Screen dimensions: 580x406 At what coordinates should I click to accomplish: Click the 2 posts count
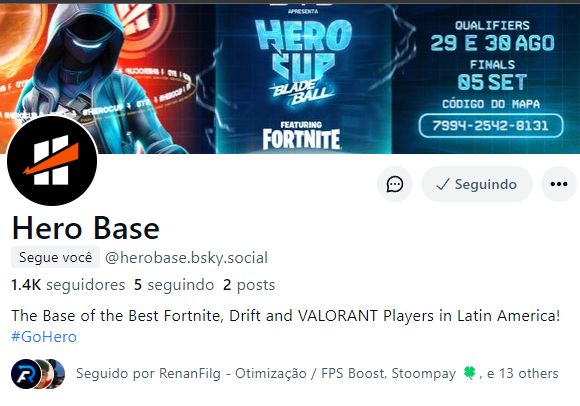(x=249, y=285)
